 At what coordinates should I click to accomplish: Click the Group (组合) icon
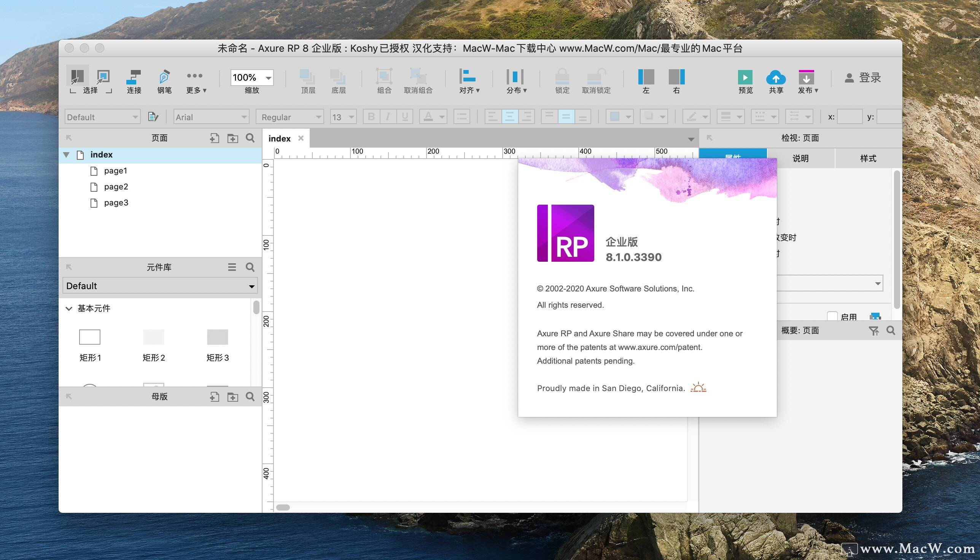[384, 76]
